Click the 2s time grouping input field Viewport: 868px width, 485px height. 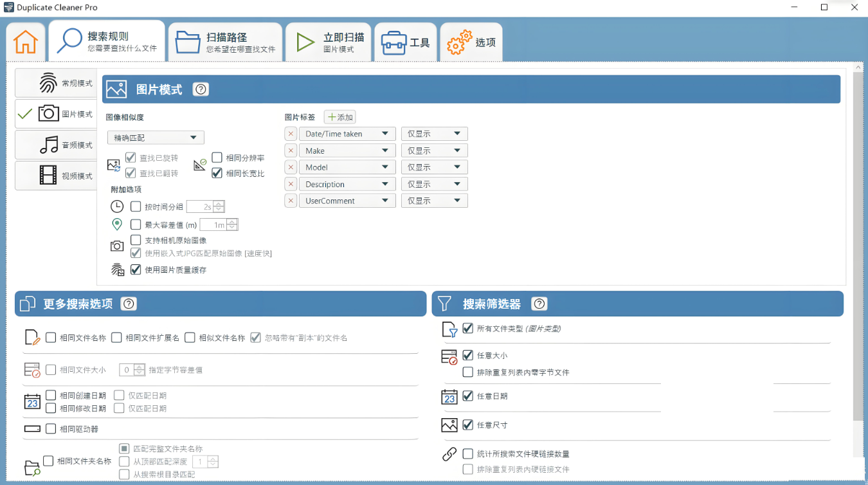click(x=200, y=206)
